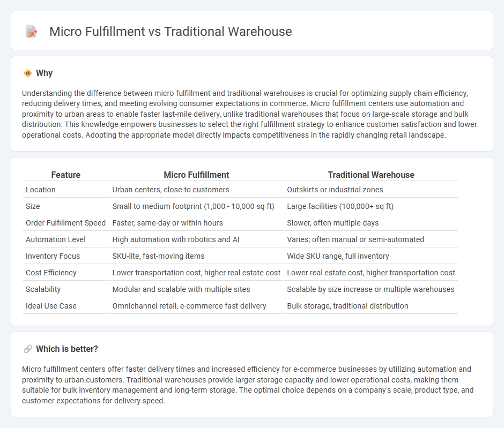Select the Location row label
Screen dimensions: 504x428
41,190
